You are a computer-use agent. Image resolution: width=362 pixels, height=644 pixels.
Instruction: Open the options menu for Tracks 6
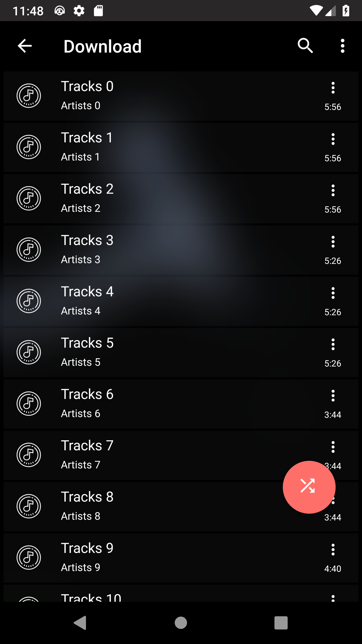(333, 396)
